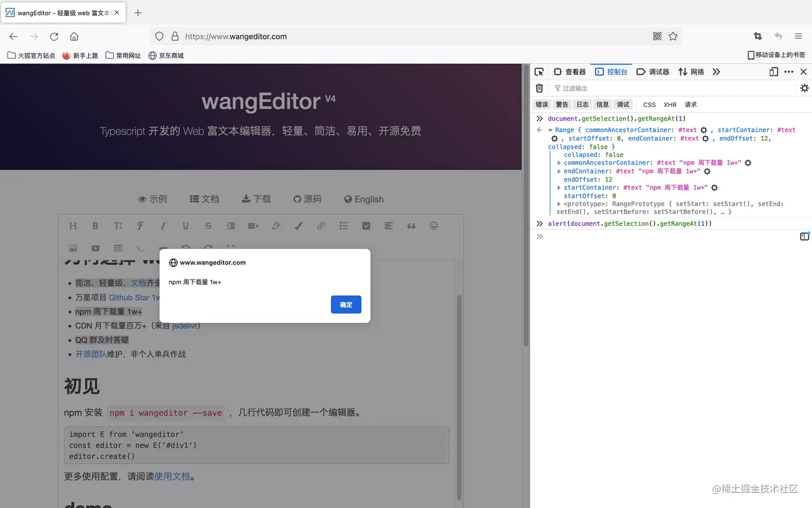Open the 网络 tab in DevTools
Image resolution: width=812 pixels, height=508 pixels.
(x=696, y=71)
